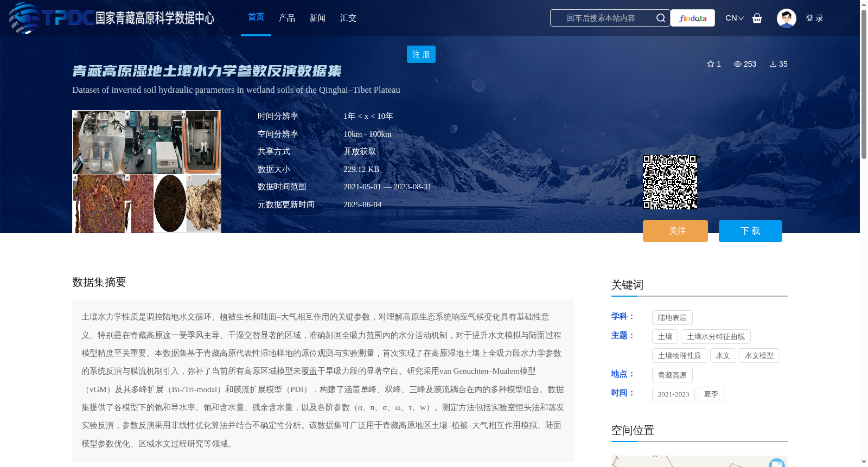
Task: Click the 10km - 100km resolution value
Action: pyautogui.click(x=367, y=134)
